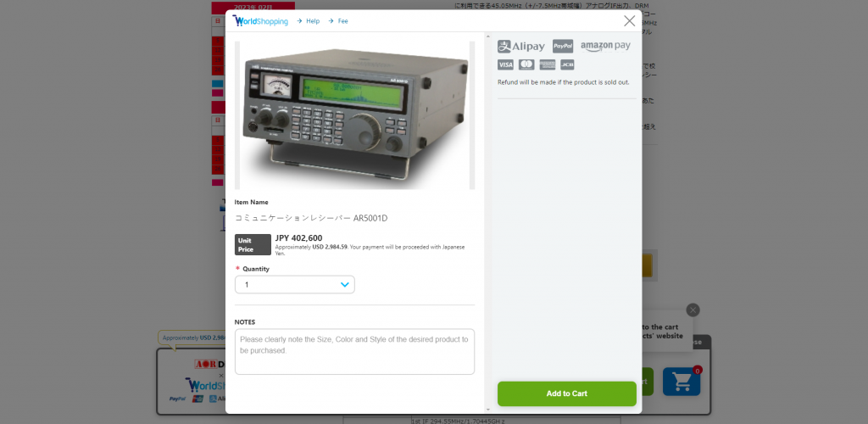This screenshot has height=424, width=868.
Task: Click the AOR logo in background banner
Action: click(x=205, y=365)
